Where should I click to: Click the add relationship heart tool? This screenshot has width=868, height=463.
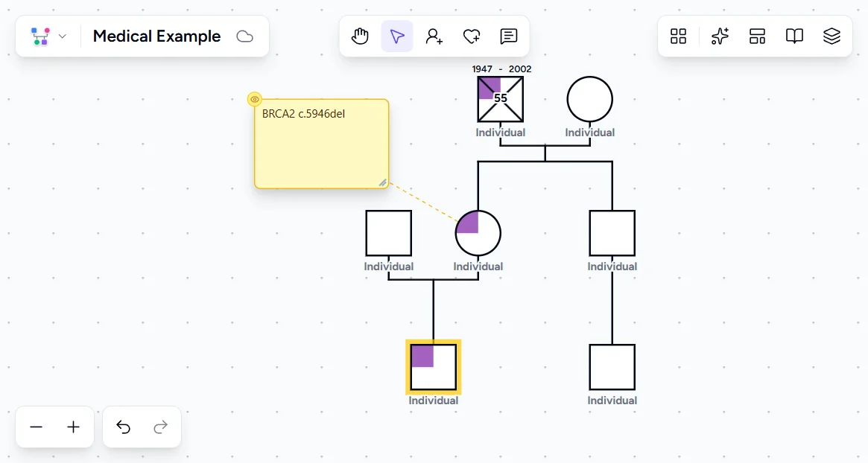[x=472, y=36]
